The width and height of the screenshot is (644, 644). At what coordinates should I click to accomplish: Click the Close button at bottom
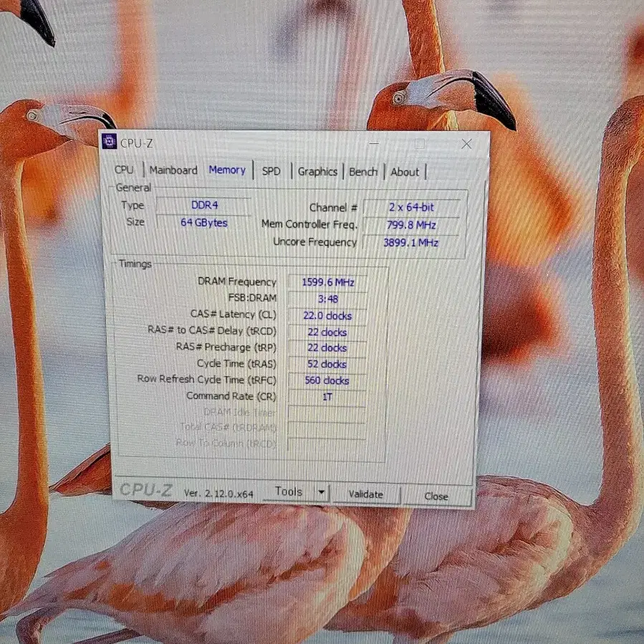tap(436, 496)
